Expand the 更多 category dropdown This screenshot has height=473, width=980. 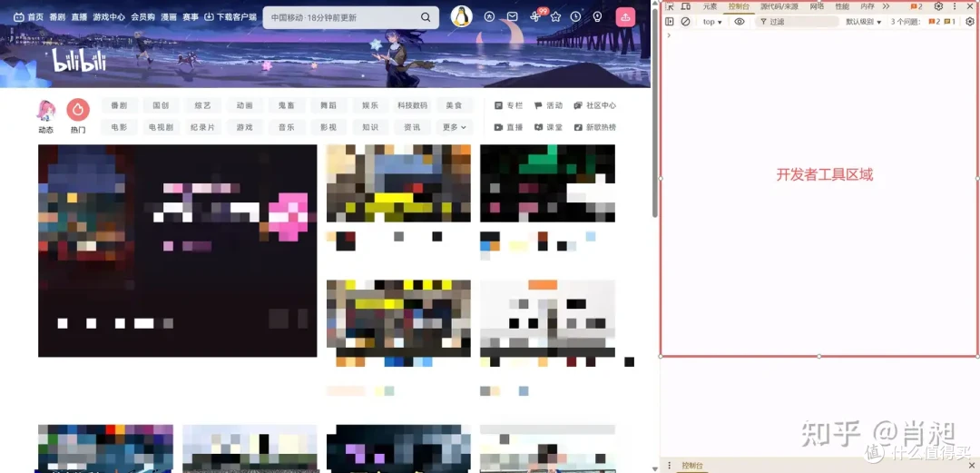tap(455, 127)
